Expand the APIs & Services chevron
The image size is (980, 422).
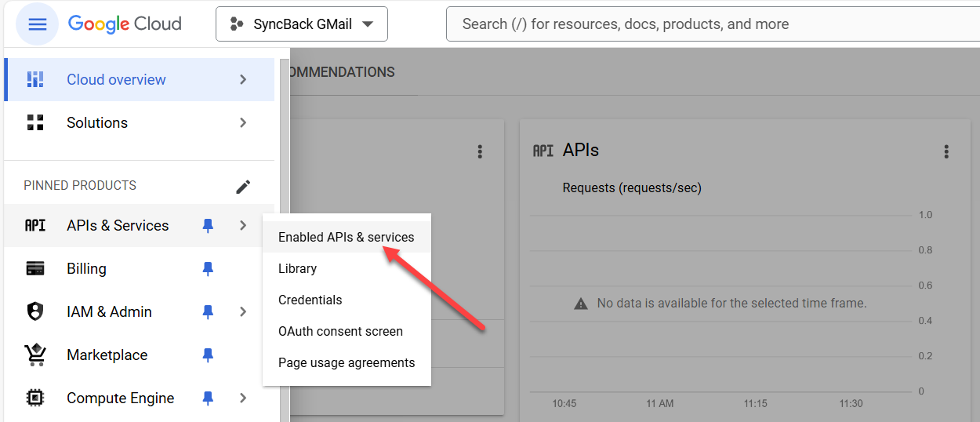[243, 225]
